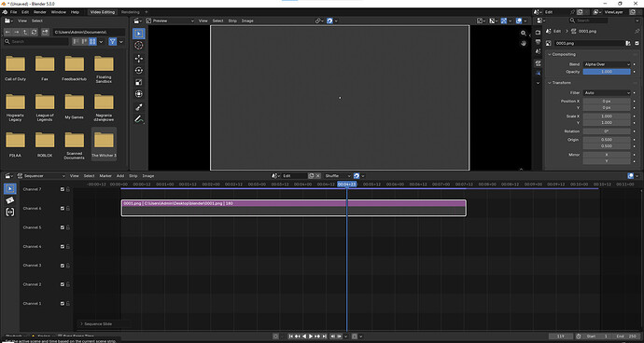The width and height of the screenshot is (644, 343).
Task: Go to parent directory in file browser
Action: tap(25, 32)
